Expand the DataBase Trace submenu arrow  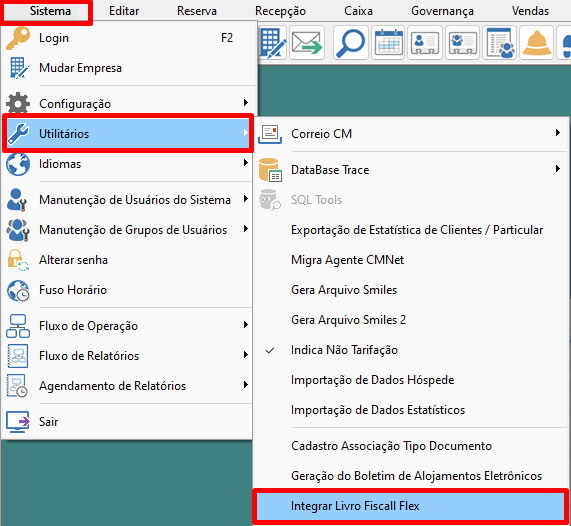(x=558, y=168)
